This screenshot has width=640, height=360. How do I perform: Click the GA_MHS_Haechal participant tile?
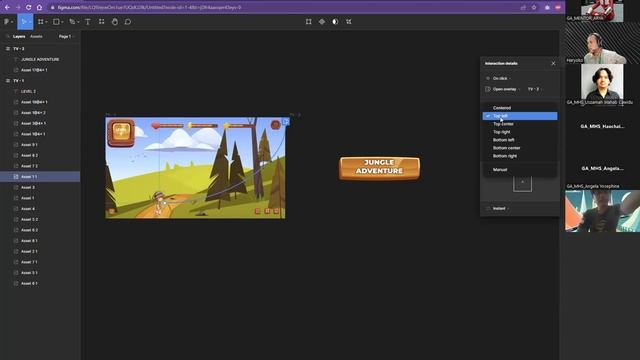point(602,127)
